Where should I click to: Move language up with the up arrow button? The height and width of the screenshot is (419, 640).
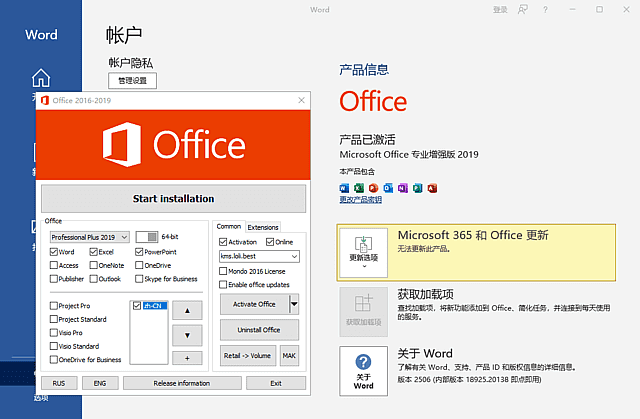pos(187,310)
